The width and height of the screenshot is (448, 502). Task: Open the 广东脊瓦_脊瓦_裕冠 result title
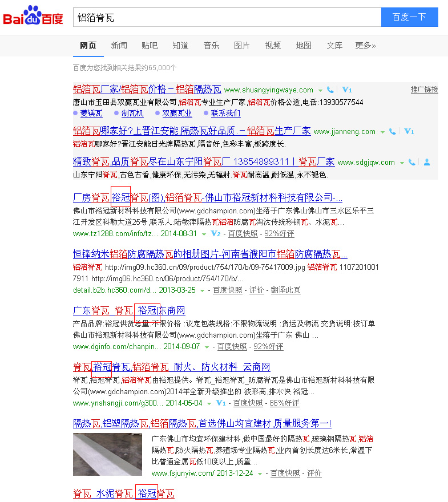(x=129, y=310)
